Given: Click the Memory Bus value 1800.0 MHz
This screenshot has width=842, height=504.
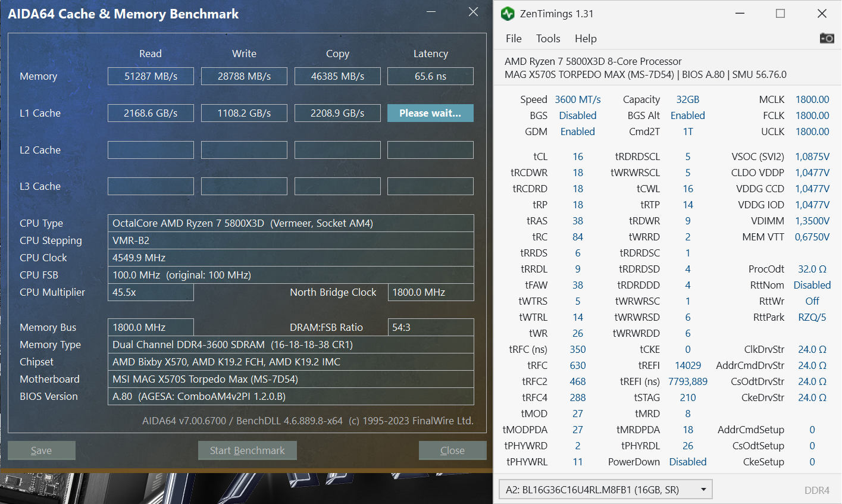Looking at the screenshot, I should [x=151, y=327].
